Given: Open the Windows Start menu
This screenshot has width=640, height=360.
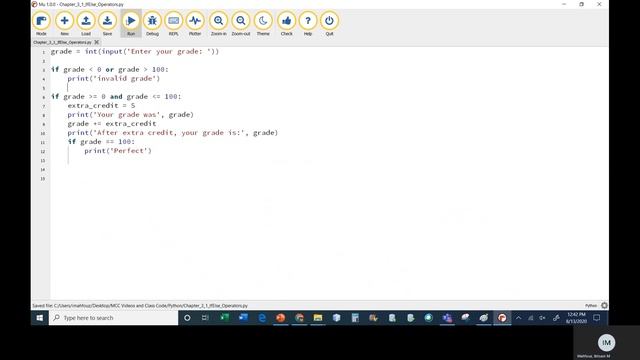Looking at the screenshot, I should click(x=40, y=318).
